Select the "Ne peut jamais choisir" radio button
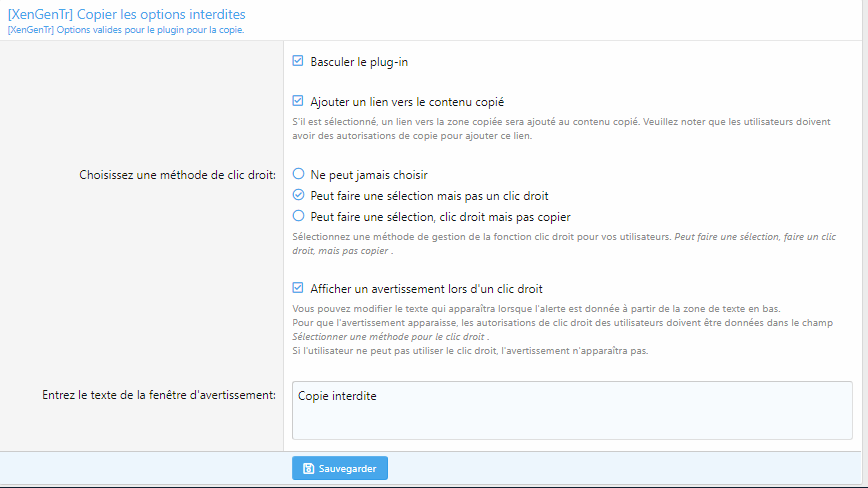868x488 pixels. coord(298,174)
